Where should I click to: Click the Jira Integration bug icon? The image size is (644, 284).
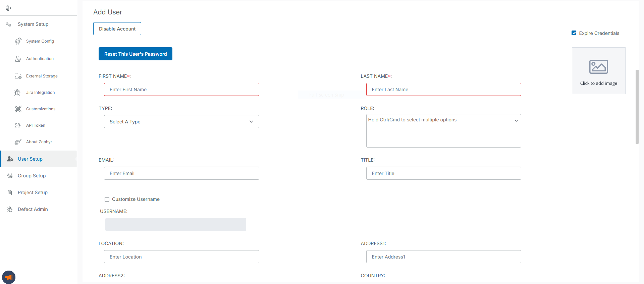(17, 93)
